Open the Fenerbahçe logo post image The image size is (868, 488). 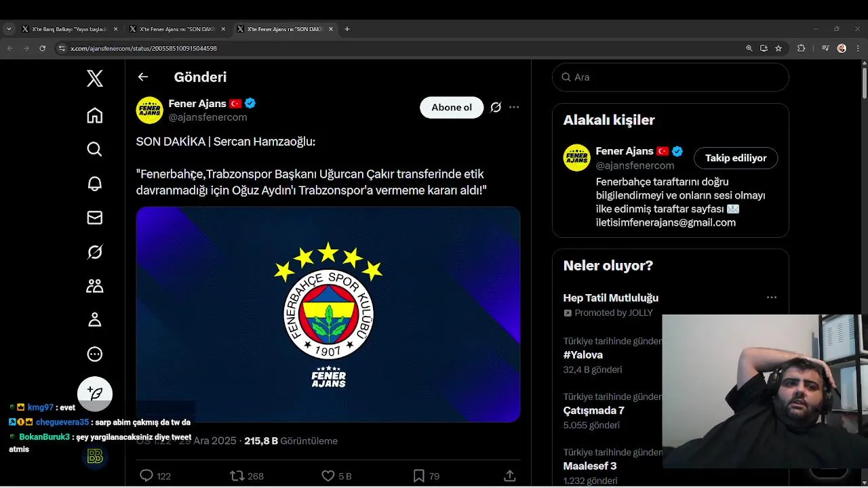(328, 314)
